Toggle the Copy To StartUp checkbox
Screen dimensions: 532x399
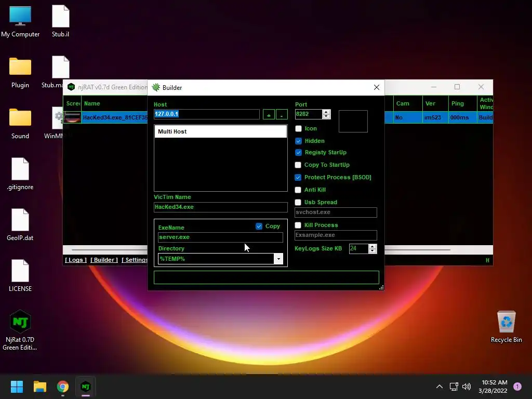[x=298, y=165]
